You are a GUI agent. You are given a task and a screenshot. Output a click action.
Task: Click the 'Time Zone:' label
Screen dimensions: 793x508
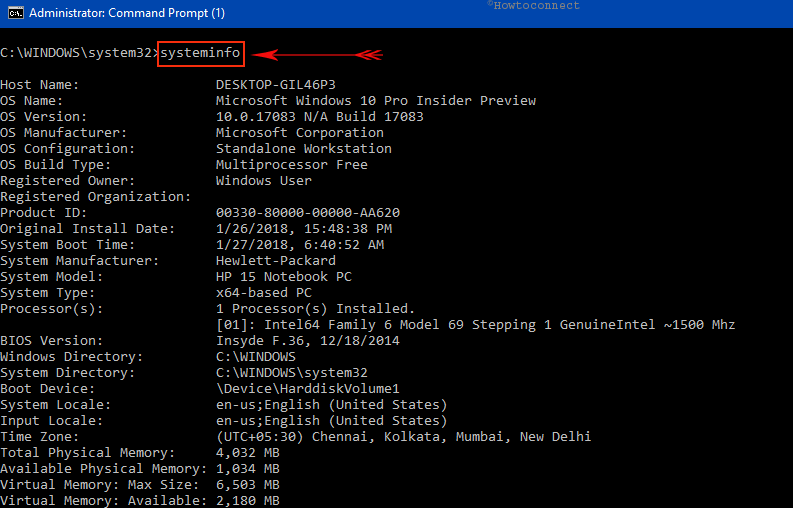click(39, 437)
